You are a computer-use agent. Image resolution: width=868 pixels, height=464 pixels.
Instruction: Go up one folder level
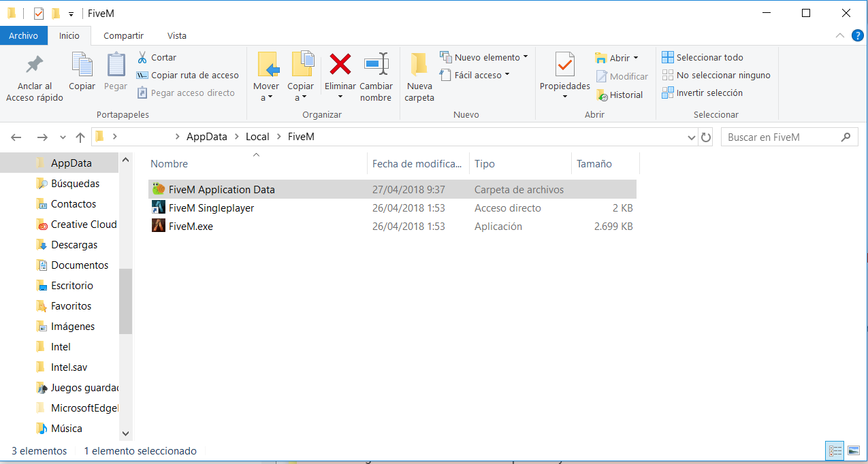80,137
